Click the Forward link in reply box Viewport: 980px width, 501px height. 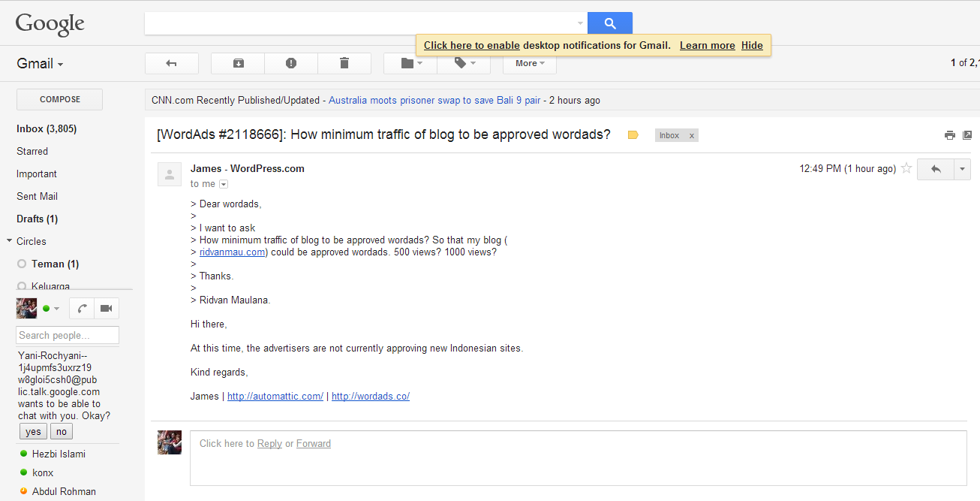[314, 443]
